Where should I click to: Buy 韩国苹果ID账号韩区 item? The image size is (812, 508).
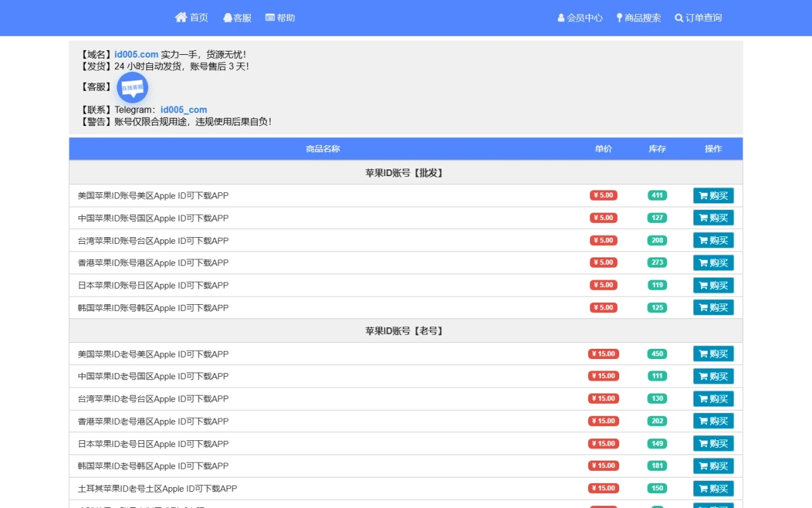713,308
